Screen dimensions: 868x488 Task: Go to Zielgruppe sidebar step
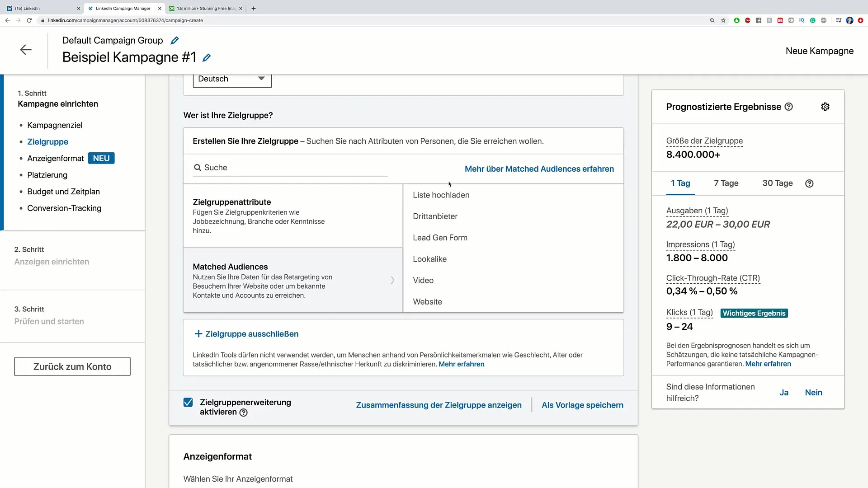[x=47, y=142]
